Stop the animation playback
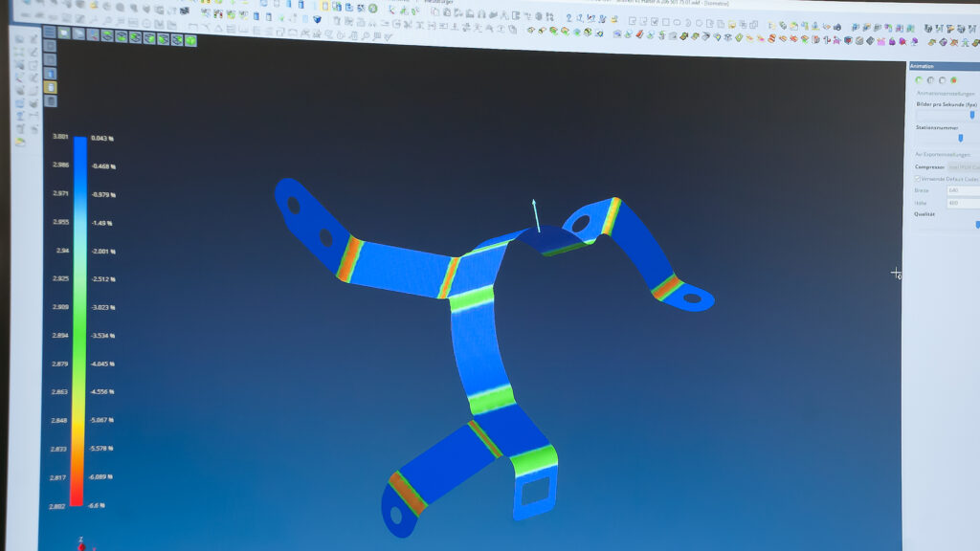The image size is (980, 551). pyautogui.click(x=942, y=80)
